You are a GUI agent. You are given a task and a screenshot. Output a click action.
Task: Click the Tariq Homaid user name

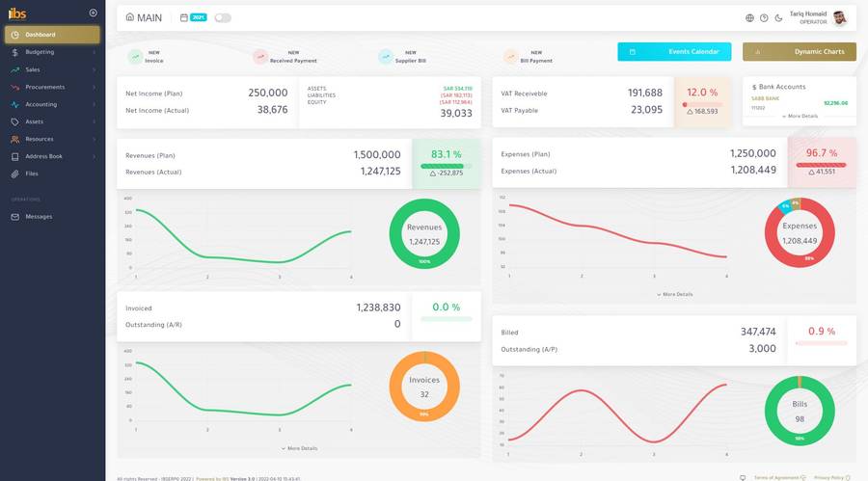tap(808, 13)
